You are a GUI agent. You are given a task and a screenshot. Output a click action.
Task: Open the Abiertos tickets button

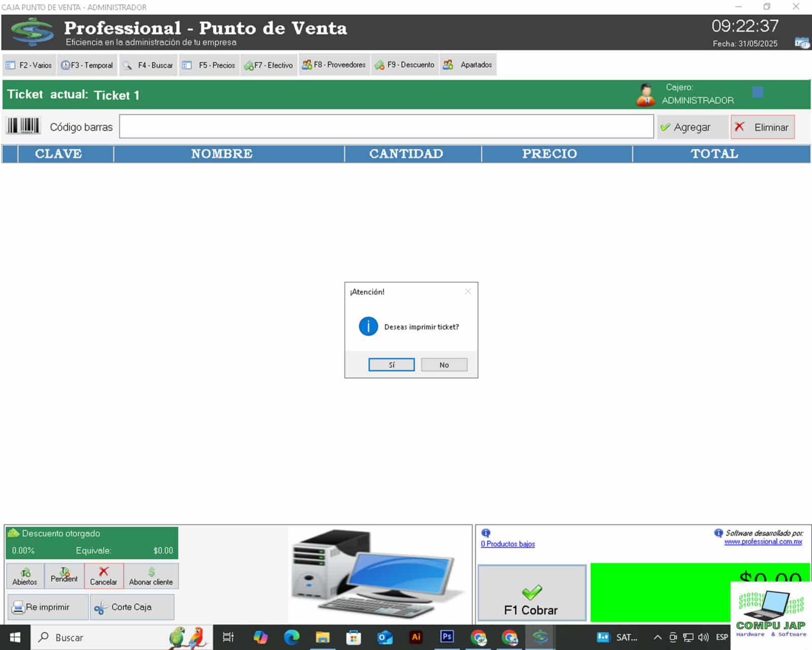tap(25, 576)
